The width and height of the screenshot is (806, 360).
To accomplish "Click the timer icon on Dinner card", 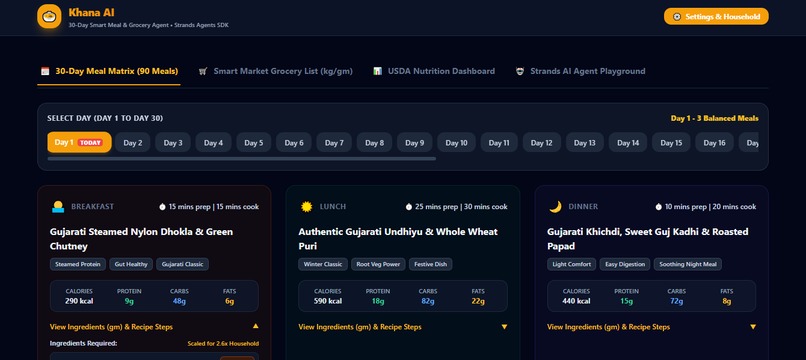I will click(x=658, y=207).
